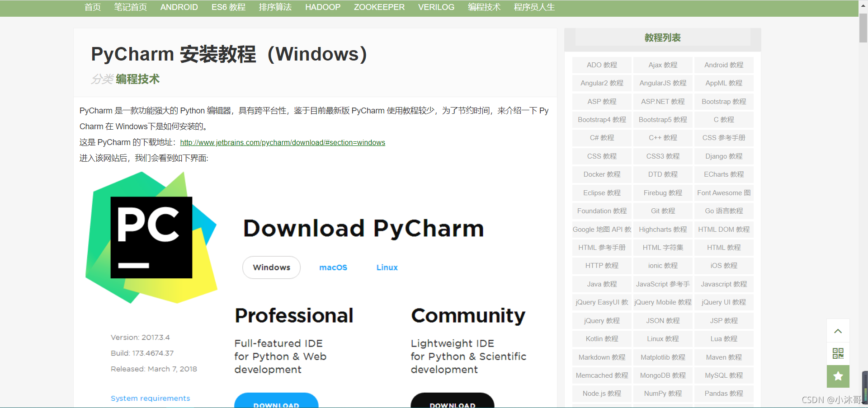The height and width of the screenshot is (408, 868).
Task: Open the Linux 教程 sidebar link
Action: 663,339
